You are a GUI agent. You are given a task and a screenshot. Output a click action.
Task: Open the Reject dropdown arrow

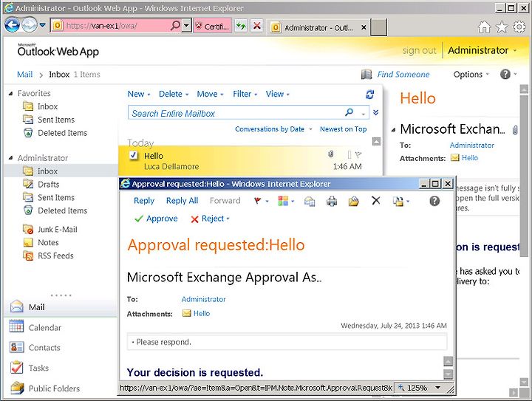pos(228,219)
